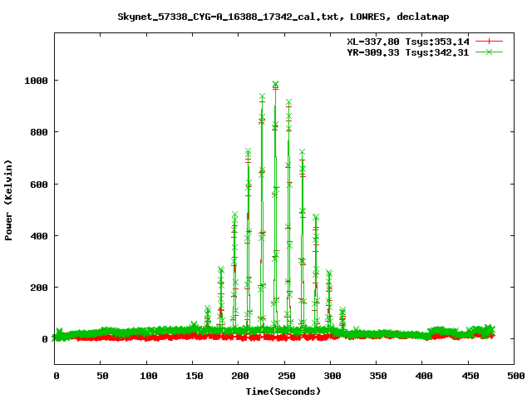Click the x-axis tick label 250
This screenshot has height=399, width=532.
pyautogui.click(x=286, y=376)
